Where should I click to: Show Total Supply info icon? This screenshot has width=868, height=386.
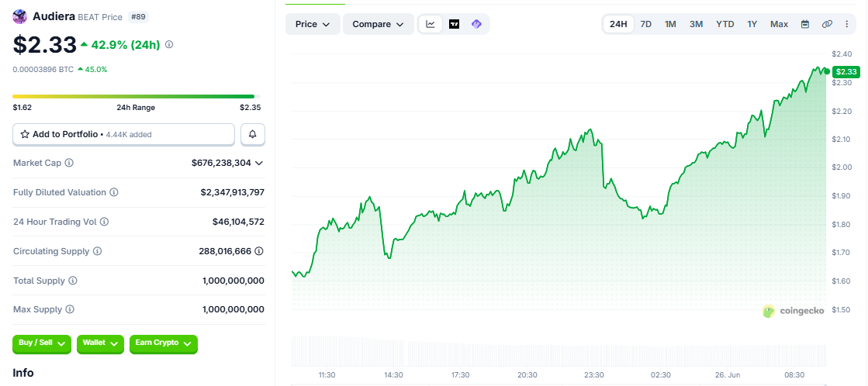coord(73,281)
